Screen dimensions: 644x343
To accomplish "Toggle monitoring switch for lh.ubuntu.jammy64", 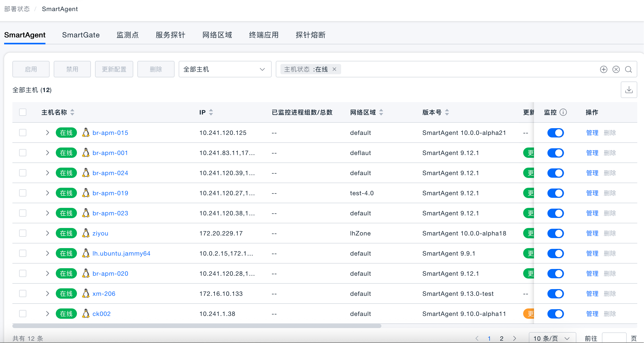I will coord(555,253).
